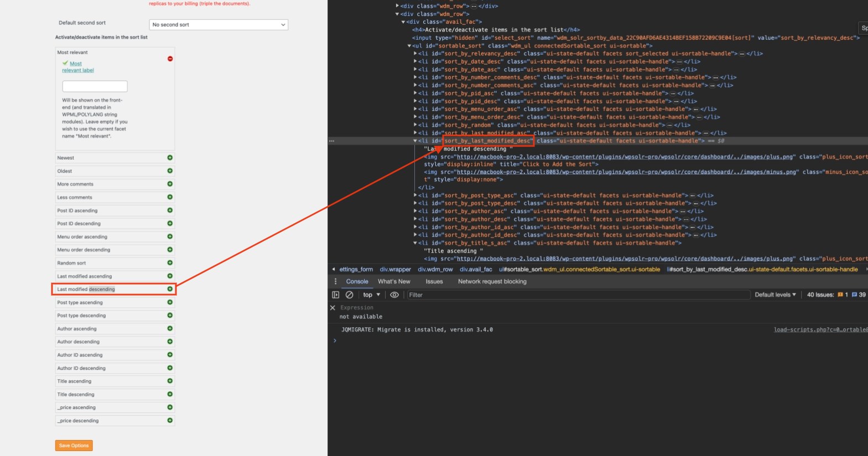Select div.avail_fac in breadcrumb bar

(x=476, y=269)
